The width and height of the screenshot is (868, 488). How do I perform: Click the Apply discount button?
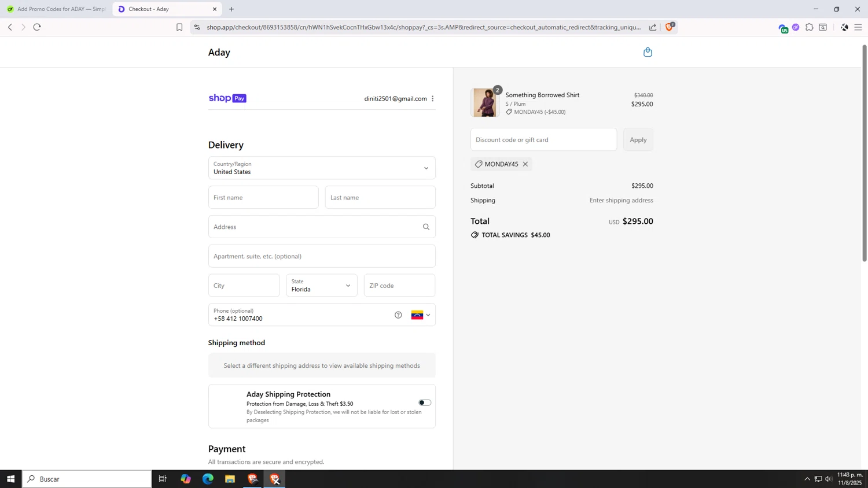[x=638, y=139]
